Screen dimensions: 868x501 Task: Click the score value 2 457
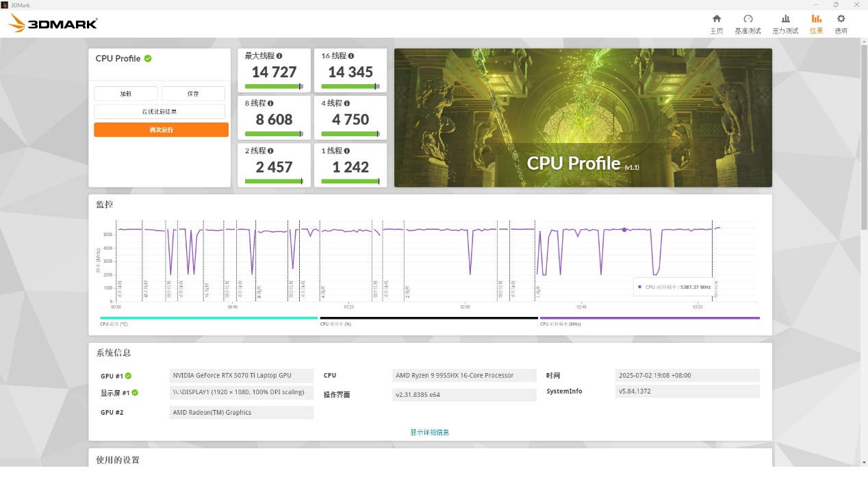[274, 167]
